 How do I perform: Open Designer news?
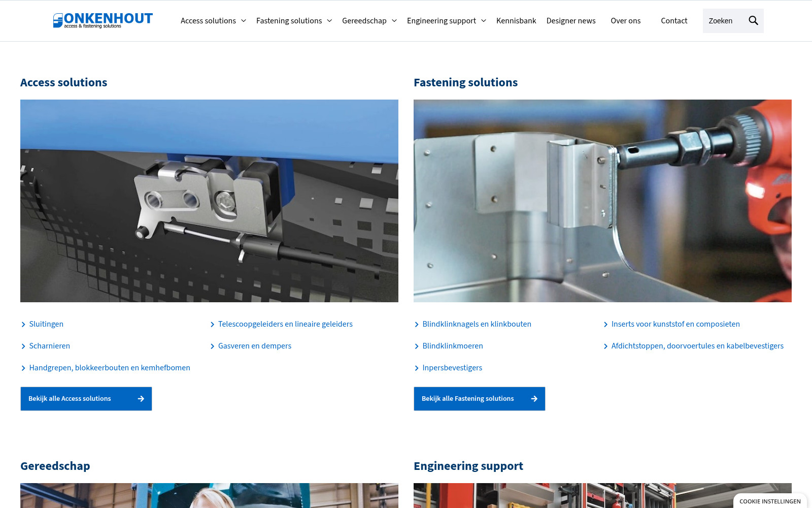tap(571, 21)
